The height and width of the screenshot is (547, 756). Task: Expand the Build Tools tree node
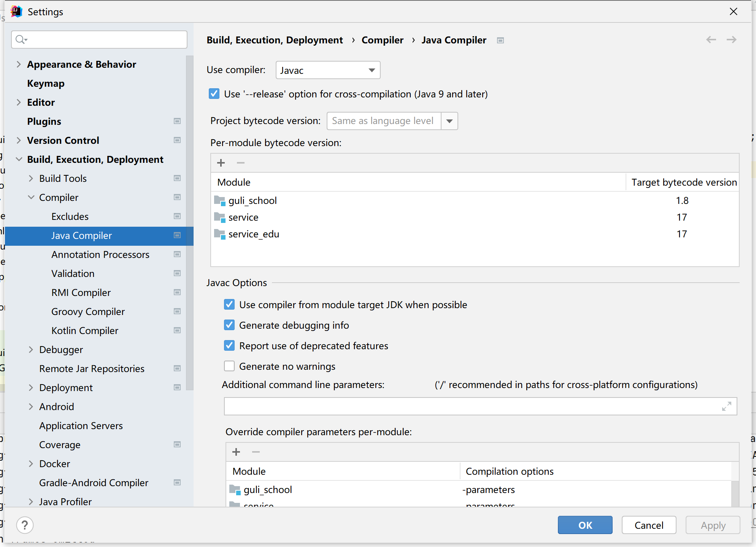(31, 178)
